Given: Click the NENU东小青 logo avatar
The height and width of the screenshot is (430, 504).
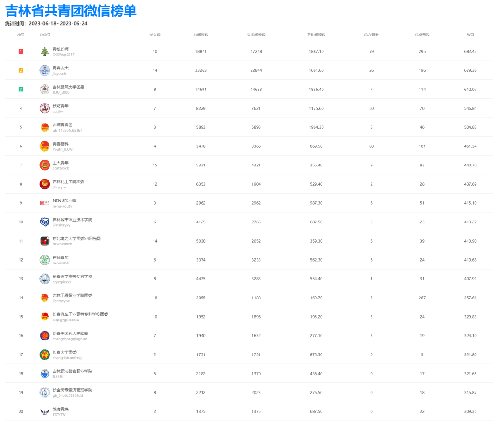Looking at the screenshot, I should point(45,203).
